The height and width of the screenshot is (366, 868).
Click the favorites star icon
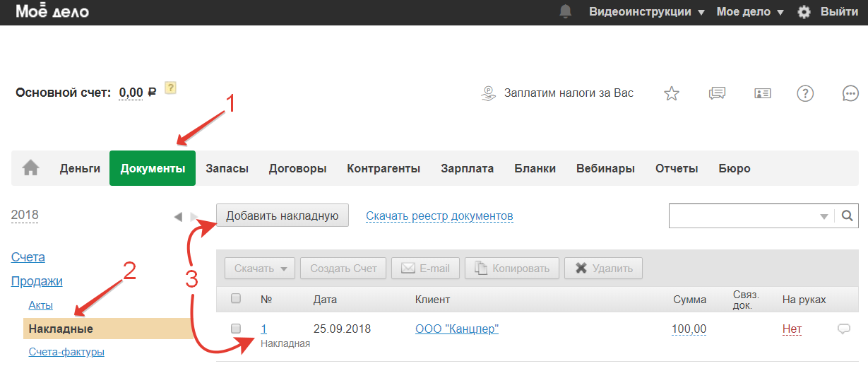pos(672,93)
